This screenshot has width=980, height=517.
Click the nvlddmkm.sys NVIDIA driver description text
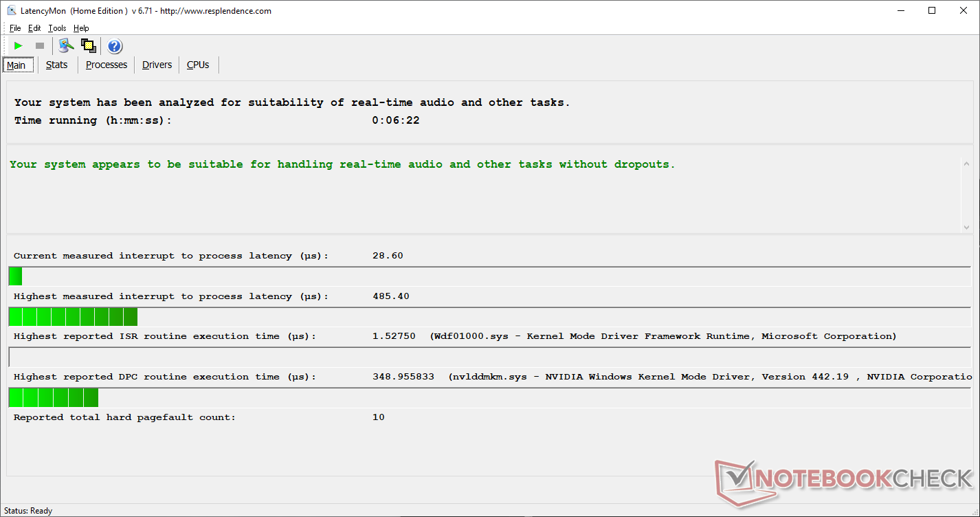coord(710,377)
